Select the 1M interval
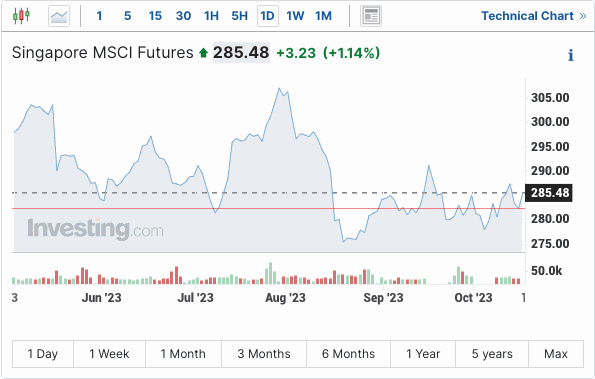Viewport: 595px width, 379px height. coord(323,16)
